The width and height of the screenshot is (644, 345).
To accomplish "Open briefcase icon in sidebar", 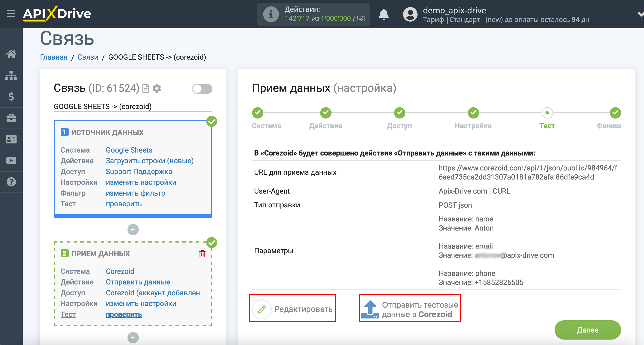I will 11,118.
